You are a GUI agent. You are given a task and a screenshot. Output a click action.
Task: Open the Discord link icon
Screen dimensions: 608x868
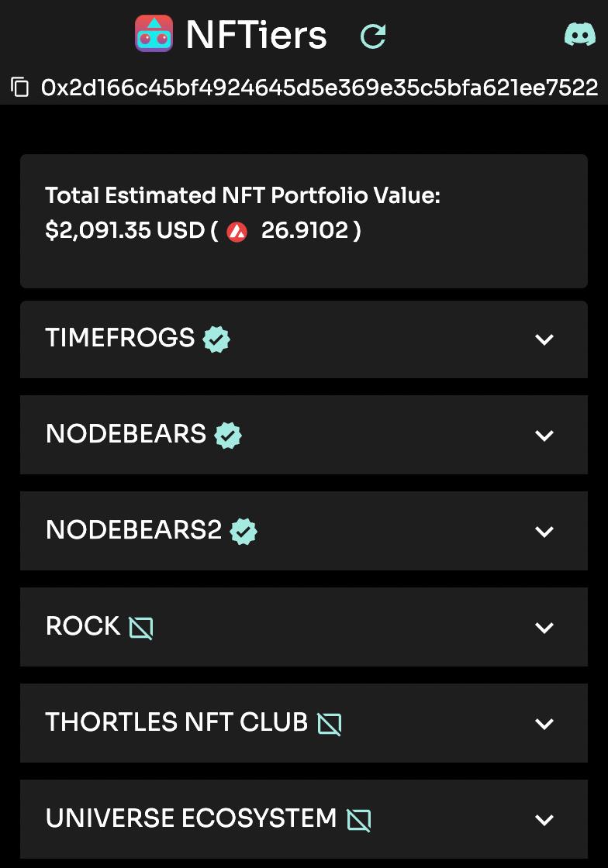(579, 35)
